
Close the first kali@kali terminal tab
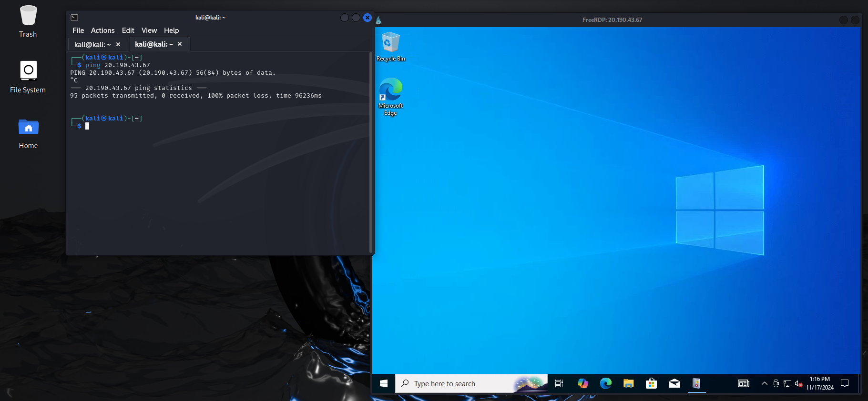pos(118,44)
